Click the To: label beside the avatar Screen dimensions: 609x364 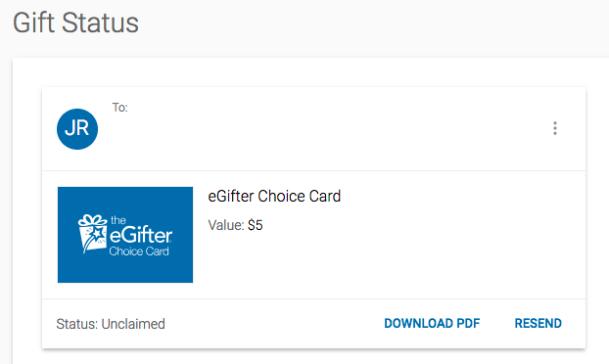point(120,108)
